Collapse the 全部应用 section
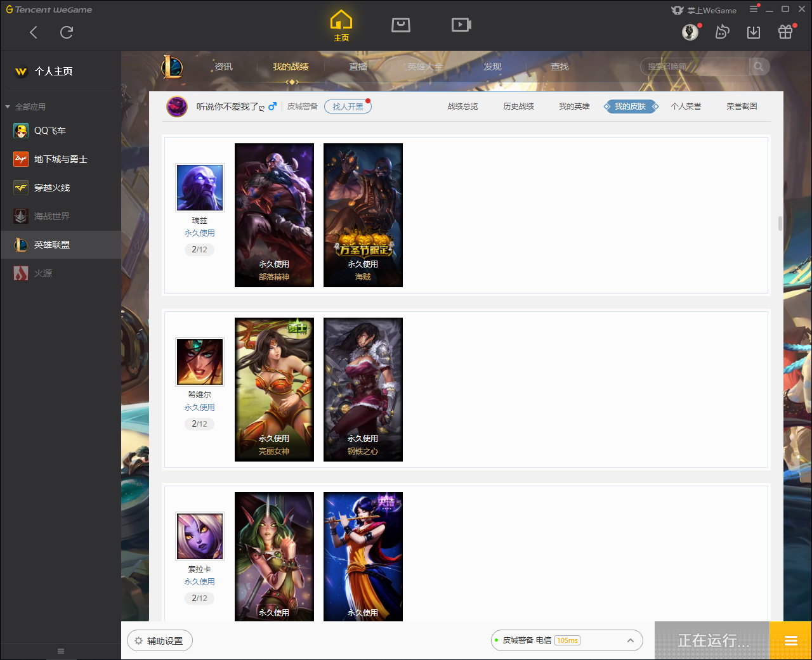Viewport: 812px width, 660px height. point(8,107)
